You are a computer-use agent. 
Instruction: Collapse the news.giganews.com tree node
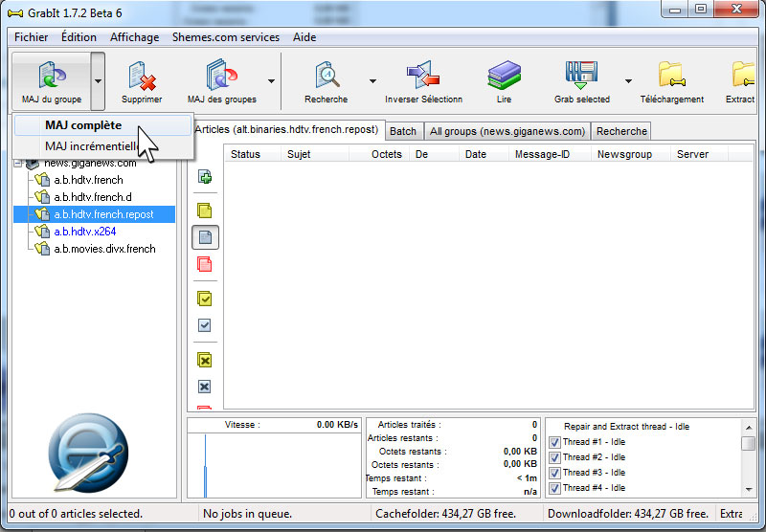(18, 164)
